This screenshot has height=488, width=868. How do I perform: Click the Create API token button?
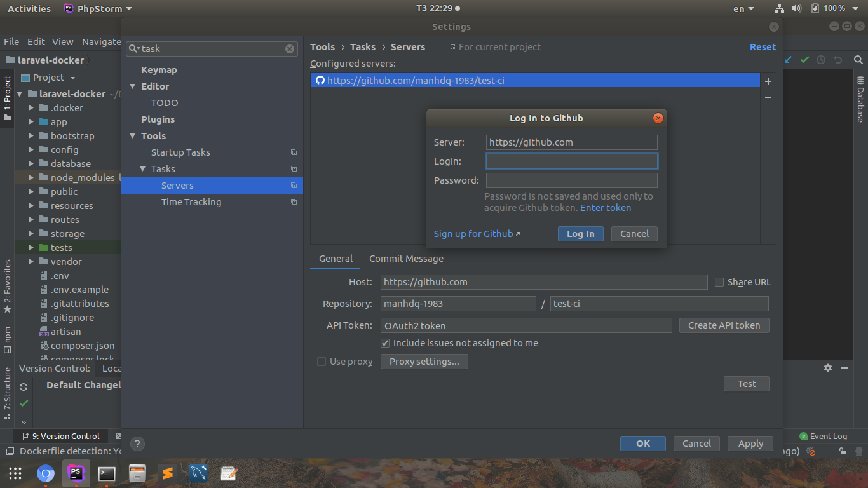pyautogui.click(x=724, y=325)
